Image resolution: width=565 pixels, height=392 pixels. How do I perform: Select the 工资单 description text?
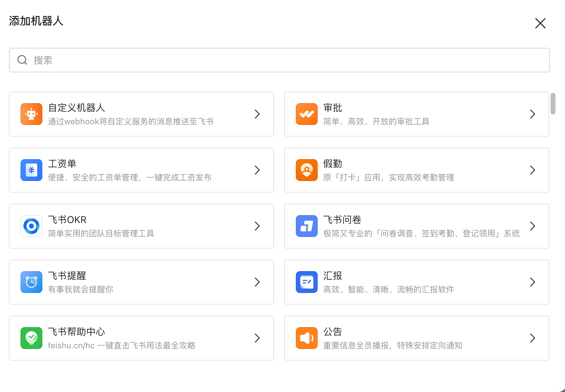pyautogui.click(x=130, y=178)
